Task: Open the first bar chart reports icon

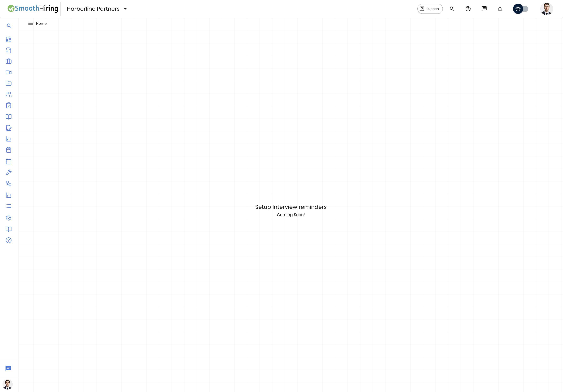Action: point(9,139)
